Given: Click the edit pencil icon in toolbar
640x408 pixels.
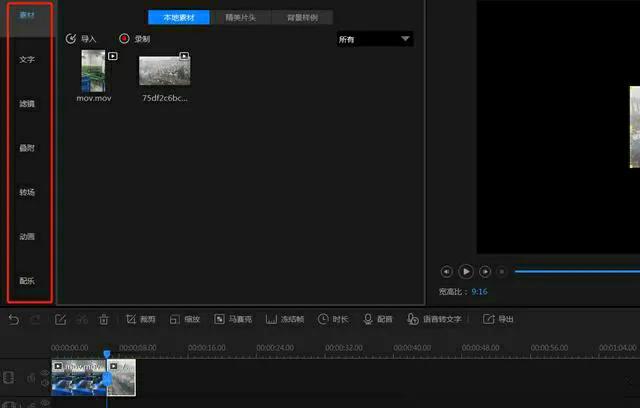Looking at the screenshot, I should click(x=60, y=319).
